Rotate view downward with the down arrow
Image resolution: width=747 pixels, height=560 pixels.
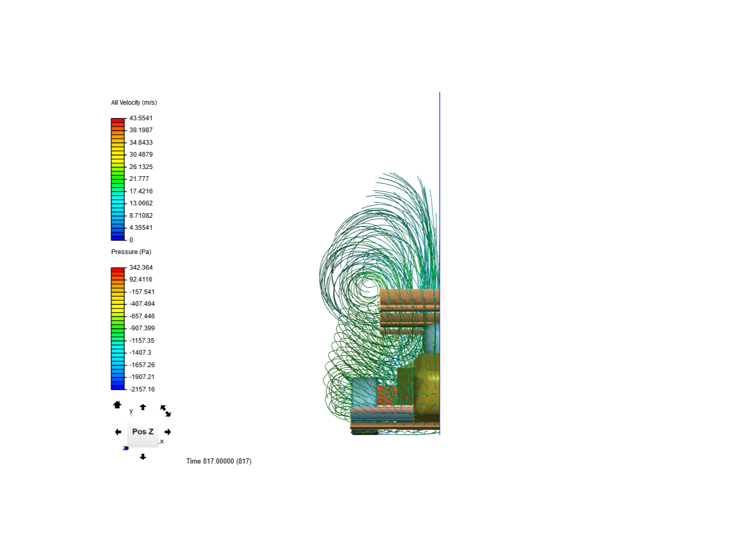click(143, 457)
